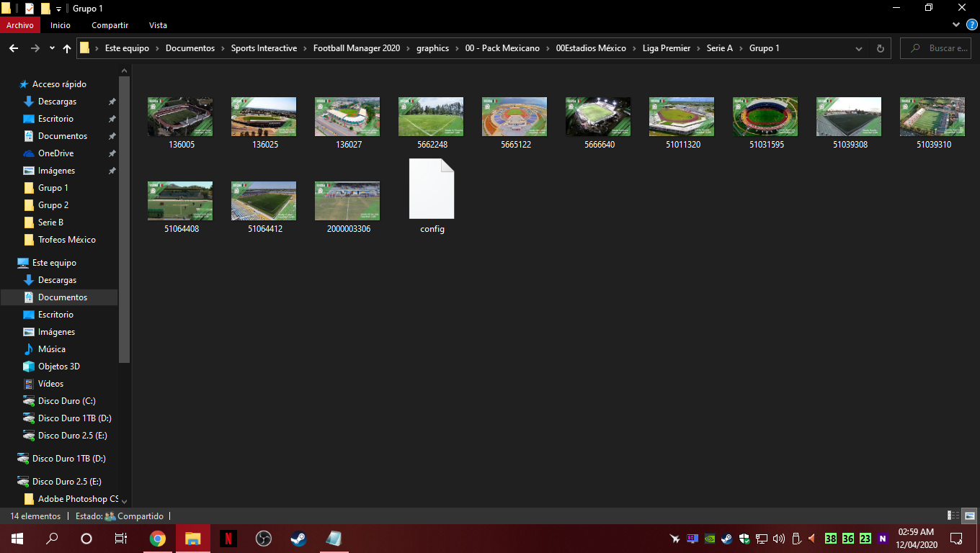
Task: Open the Windows Start menu
Action: click(17, 539)
